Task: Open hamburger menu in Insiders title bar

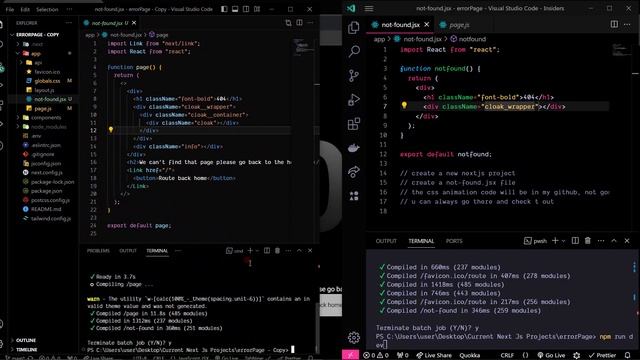Action: pos(369,9)
